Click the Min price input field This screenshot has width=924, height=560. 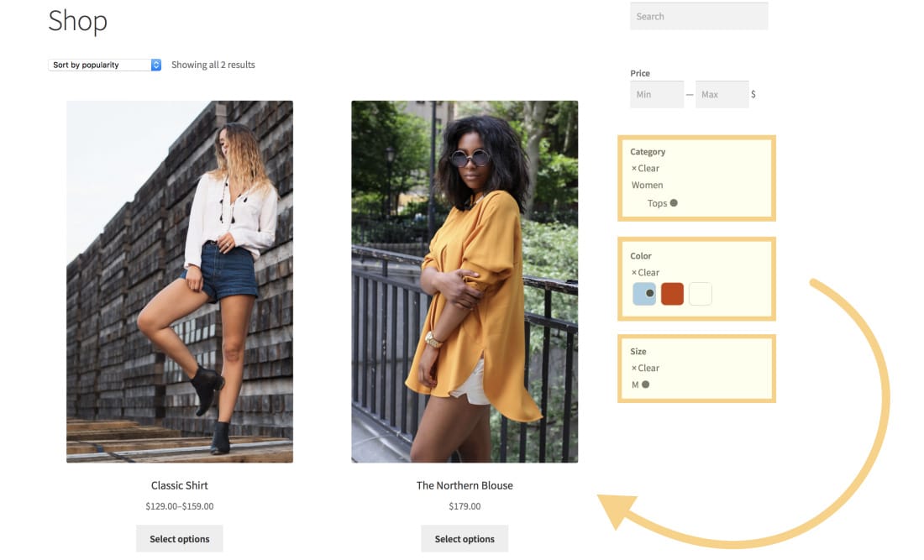tap(656, 94)
